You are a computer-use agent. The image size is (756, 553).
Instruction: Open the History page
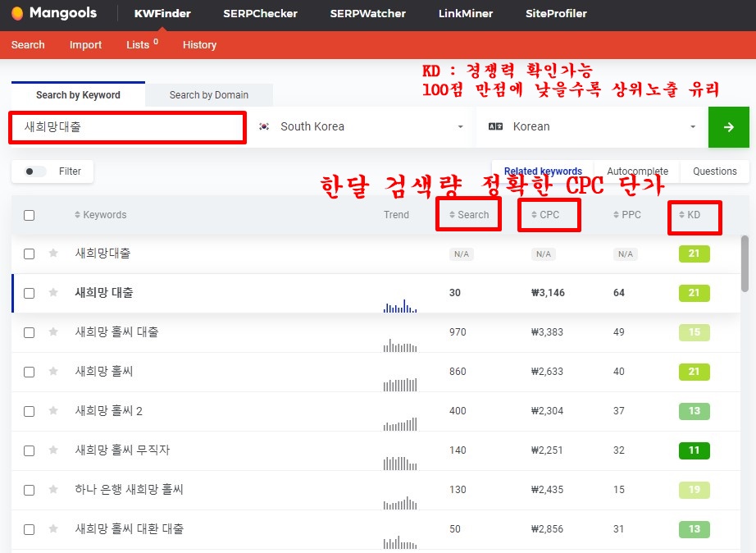[x=199, y=45]
